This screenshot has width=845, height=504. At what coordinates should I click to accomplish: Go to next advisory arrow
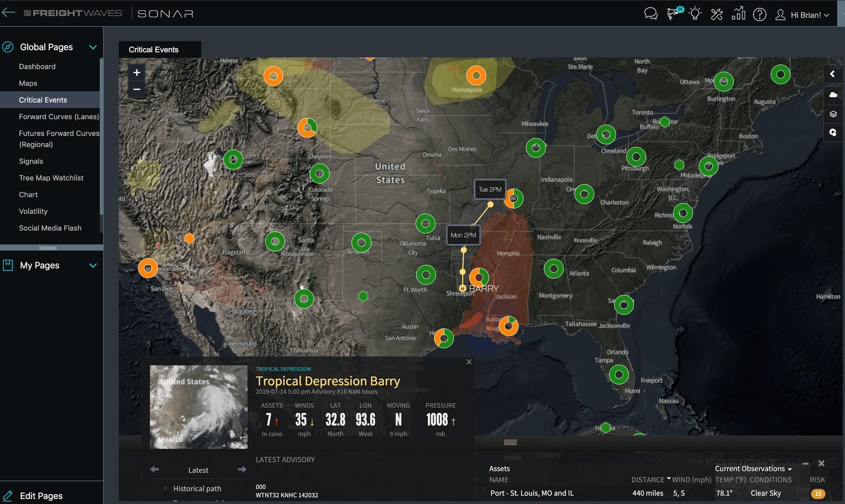pyautogui.click(x=242, y=470)
